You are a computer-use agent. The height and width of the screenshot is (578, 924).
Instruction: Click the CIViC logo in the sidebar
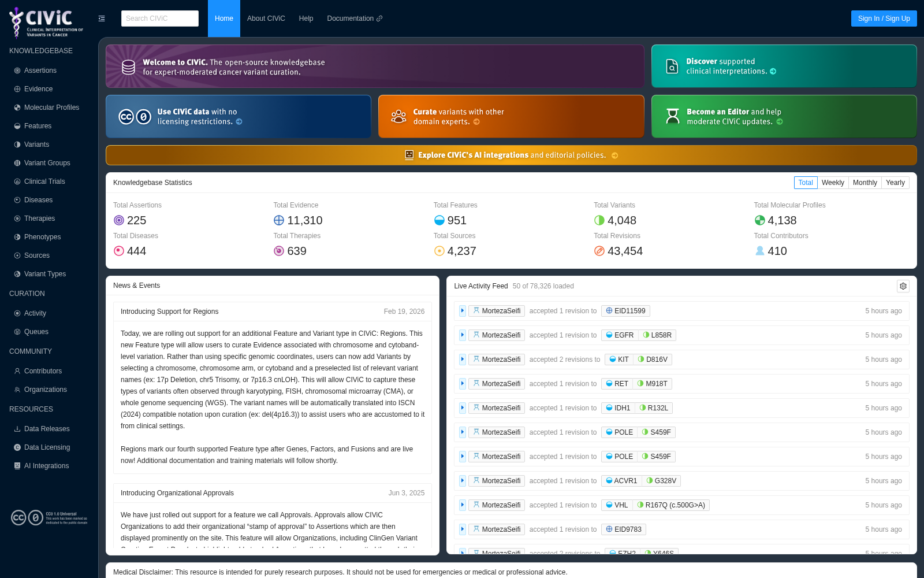(x=46, y=22)
